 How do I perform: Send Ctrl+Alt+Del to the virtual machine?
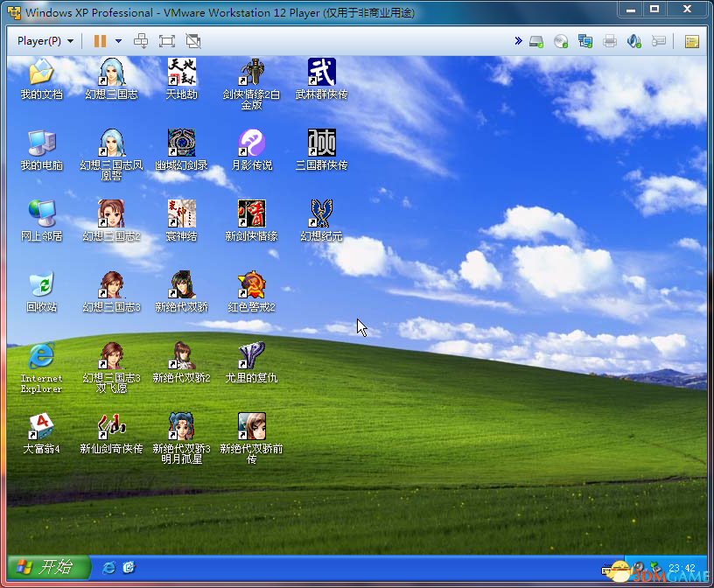pos(141,41)
